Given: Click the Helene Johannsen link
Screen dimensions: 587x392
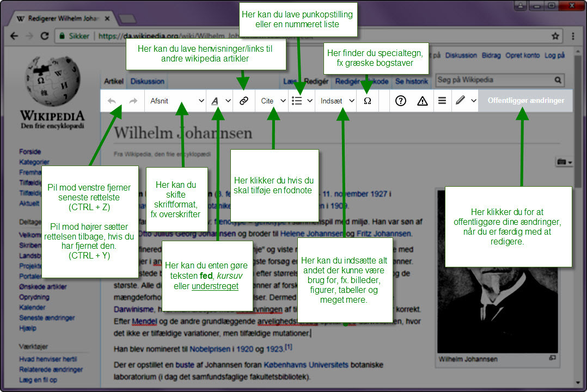Looking at the screenshot, I should click(311, 234).
